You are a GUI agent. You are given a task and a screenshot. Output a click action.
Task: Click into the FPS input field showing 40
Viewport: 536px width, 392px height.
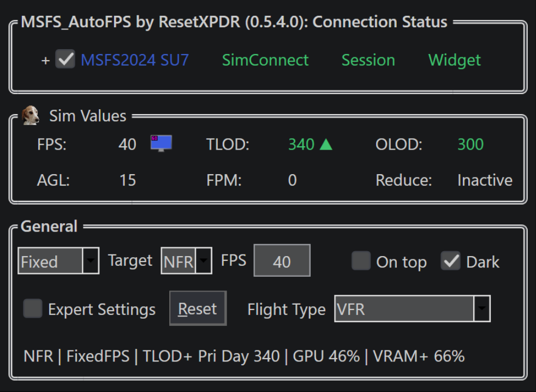[282, 260]
